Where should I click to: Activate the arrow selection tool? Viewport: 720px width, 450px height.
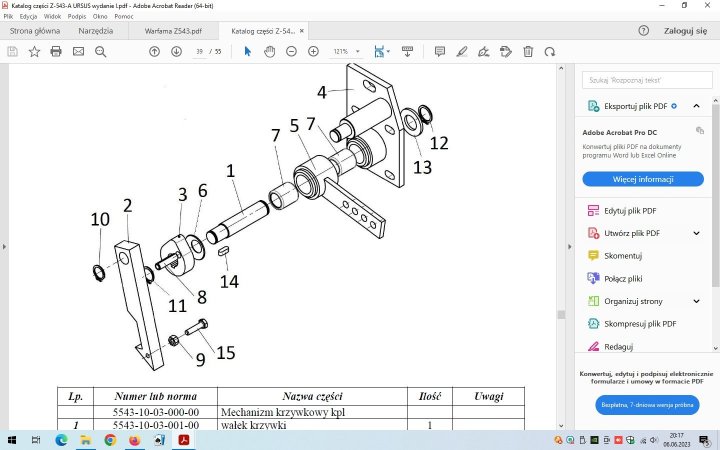(x=248, y=51)
